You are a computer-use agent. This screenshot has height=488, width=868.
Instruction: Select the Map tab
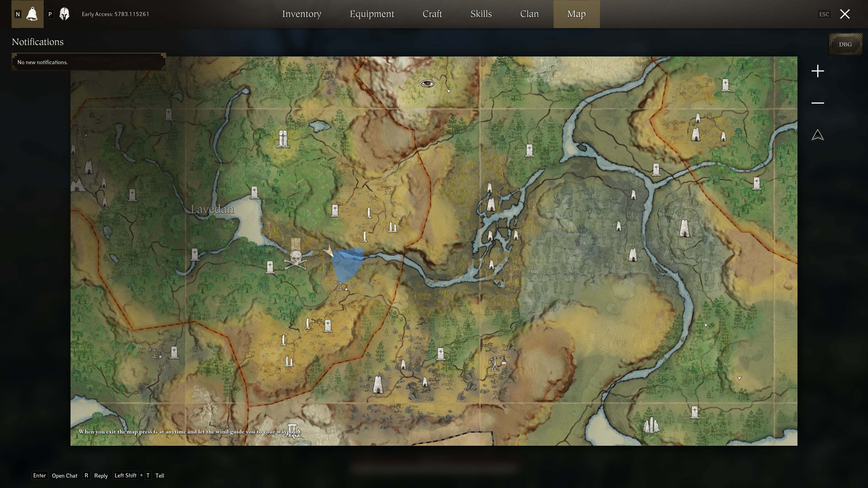click(576, 14)
